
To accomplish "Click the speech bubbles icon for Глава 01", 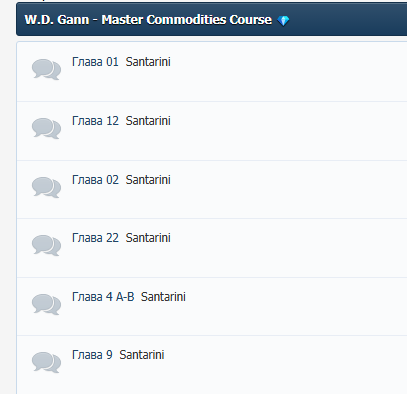I will (x=46, y=69).
